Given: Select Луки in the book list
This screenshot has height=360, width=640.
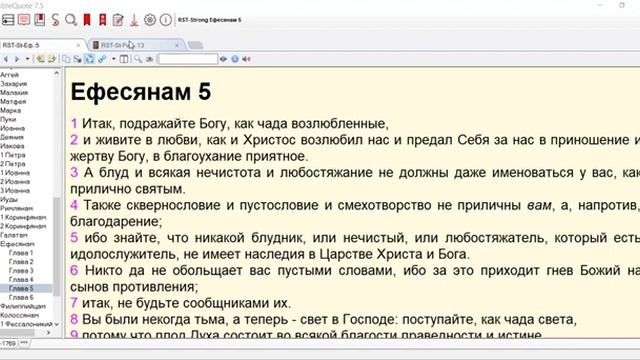Looking at the screenshot, I should click(8, 119).
